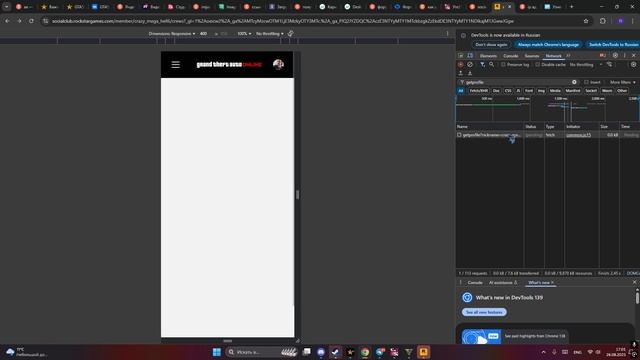Image resolution: width=640 pixels, height=360 pixels.
Task: Clear the network log
Action: pos(470,64)
